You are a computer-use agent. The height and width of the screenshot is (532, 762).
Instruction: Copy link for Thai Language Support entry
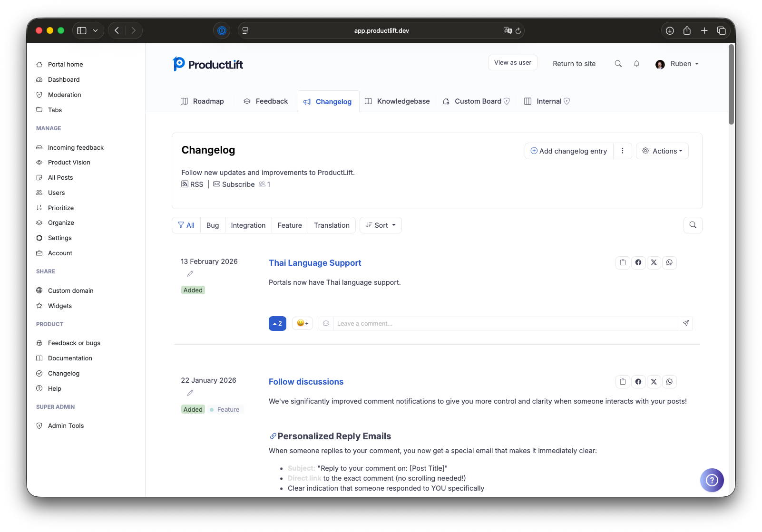[623, 262]
